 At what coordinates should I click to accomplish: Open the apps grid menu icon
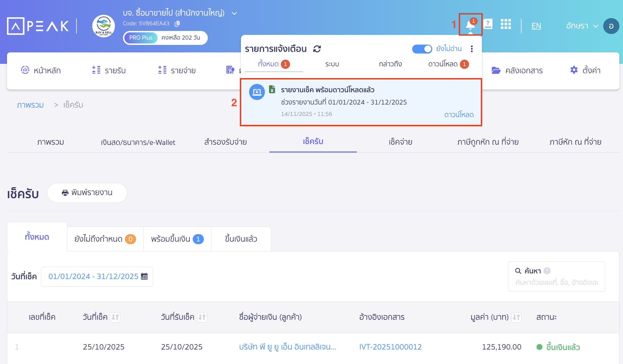coord(506,24)
